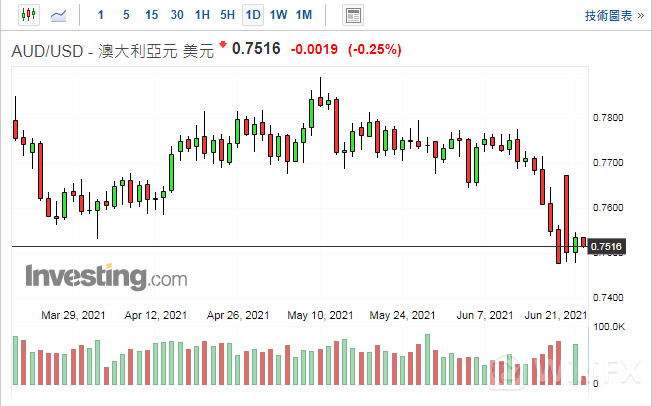Viewport: 652px width, 406px height.
Task: Set chart to 1M monthly interval
Action: (304, 15)
